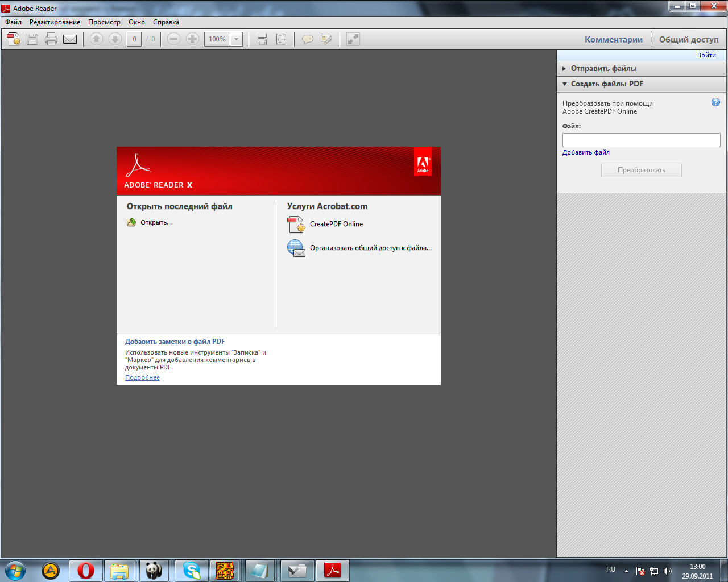The height and width of the screenshot is (582, 728).
Task: Click the blue help question mark icon
Action: [x=715, y=102]
